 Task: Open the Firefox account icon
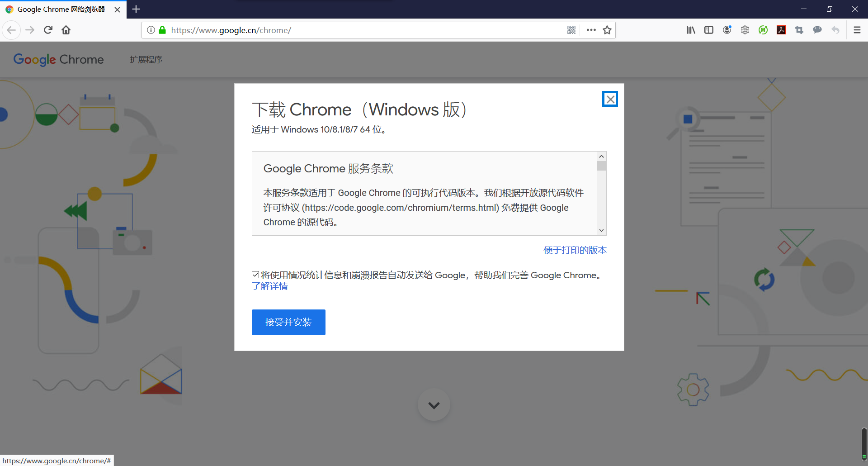coord(727,30)
